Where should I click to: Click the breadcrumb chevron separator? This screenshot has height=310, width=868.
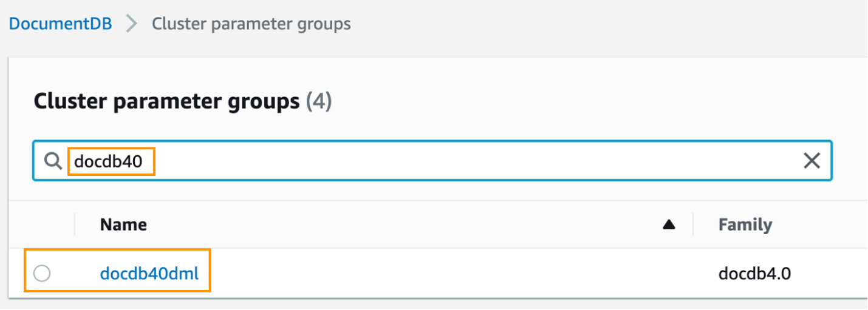[x=132, y=24]
